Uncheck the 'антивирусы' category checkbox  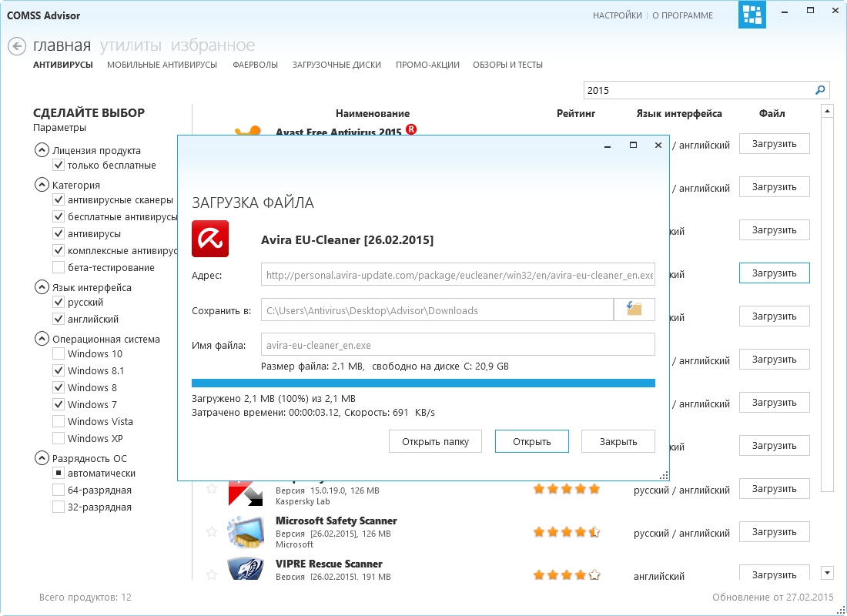pyautogui.click(x=59, y=233)
